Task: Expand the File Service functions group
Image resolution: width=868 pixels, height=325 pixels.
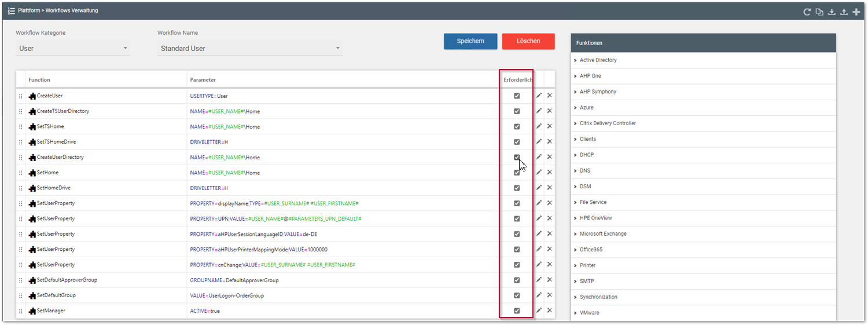Action: coord(703,202)
